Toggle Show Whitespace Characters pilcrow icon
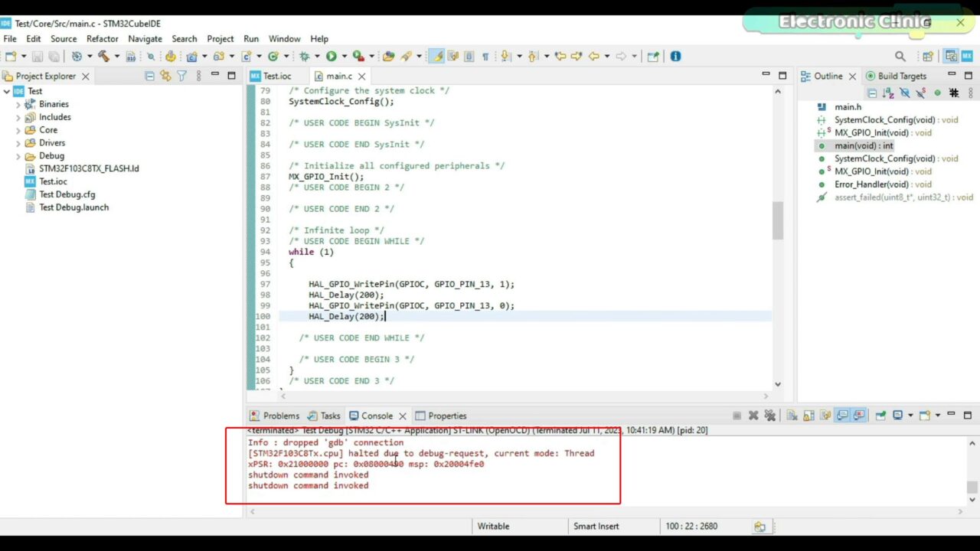Viewport: 980px width, 551px height. pos(485,56)
